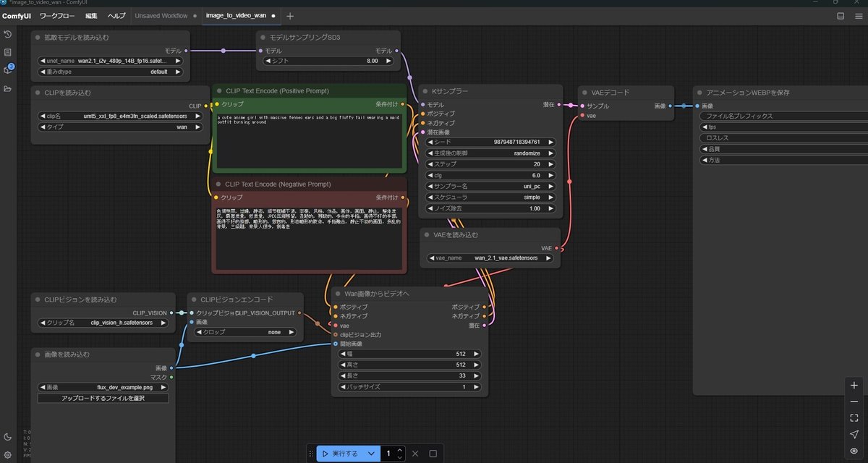
Task: Click アップロードするファイルを選択 button
Action: 103,399
